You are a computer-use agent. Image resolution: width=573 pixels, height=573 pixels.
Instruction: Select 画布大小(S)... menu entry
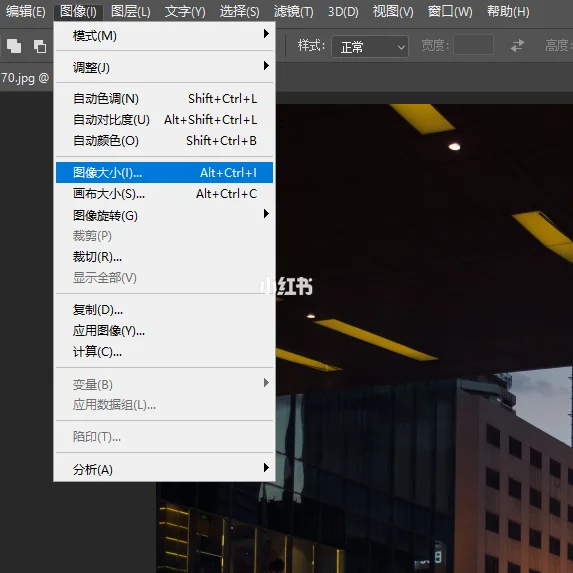164,194
